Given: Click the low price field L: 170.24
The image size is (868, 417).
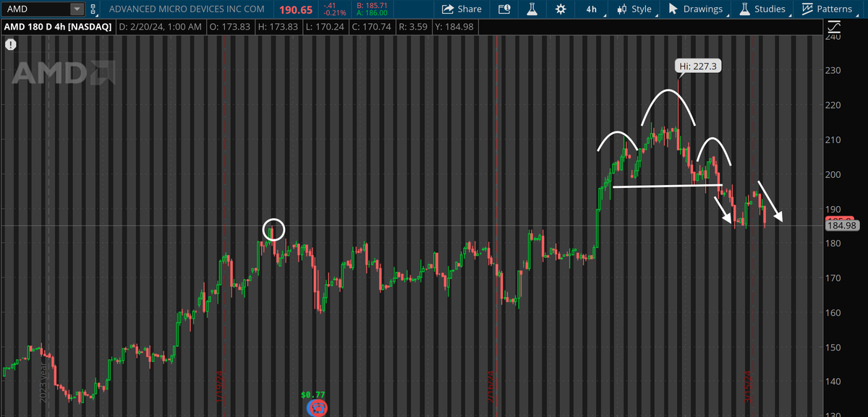Looking at the screenshot, I should click(323, 27).
